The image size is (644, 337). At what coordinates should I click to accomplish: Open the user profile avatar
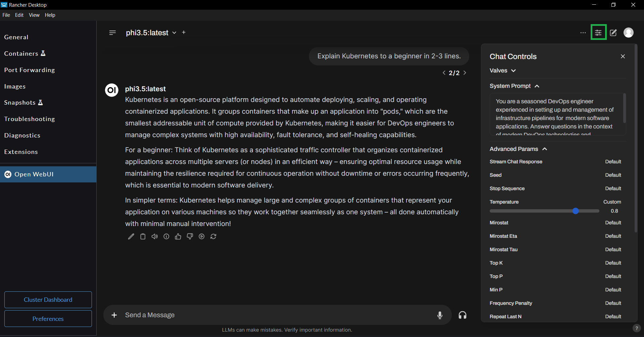coord(629,33)
